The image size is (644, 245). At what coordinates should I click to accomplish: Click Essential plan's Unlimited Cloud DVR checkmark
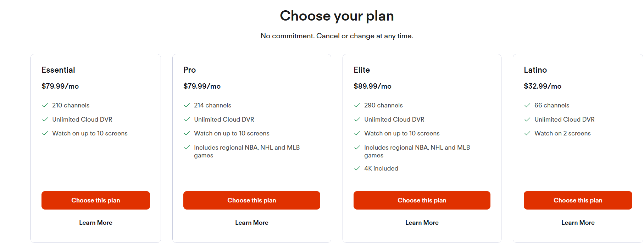click(x=45, y=119)
